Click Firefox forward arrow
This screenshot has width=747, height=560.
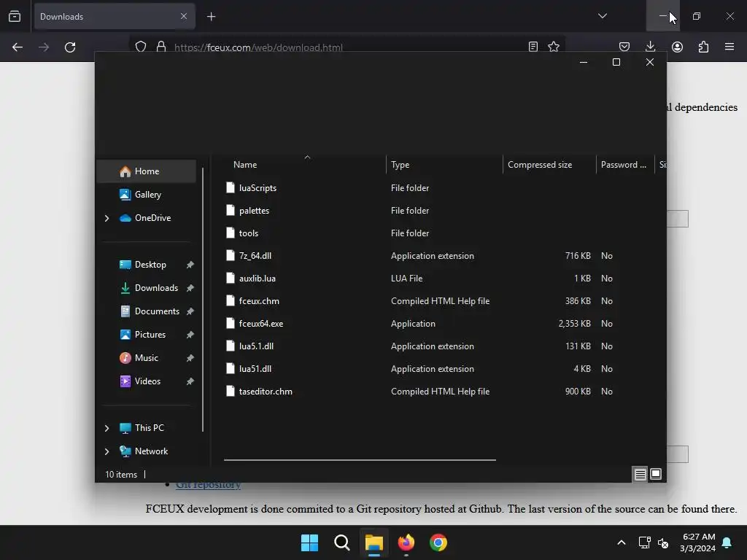44,47
